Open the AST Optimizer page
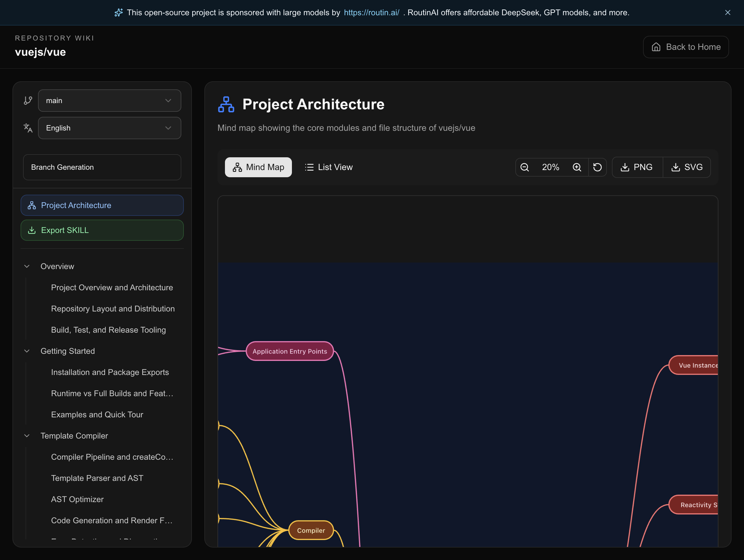The height and width of the screenshot is (560, 744). 77,499
